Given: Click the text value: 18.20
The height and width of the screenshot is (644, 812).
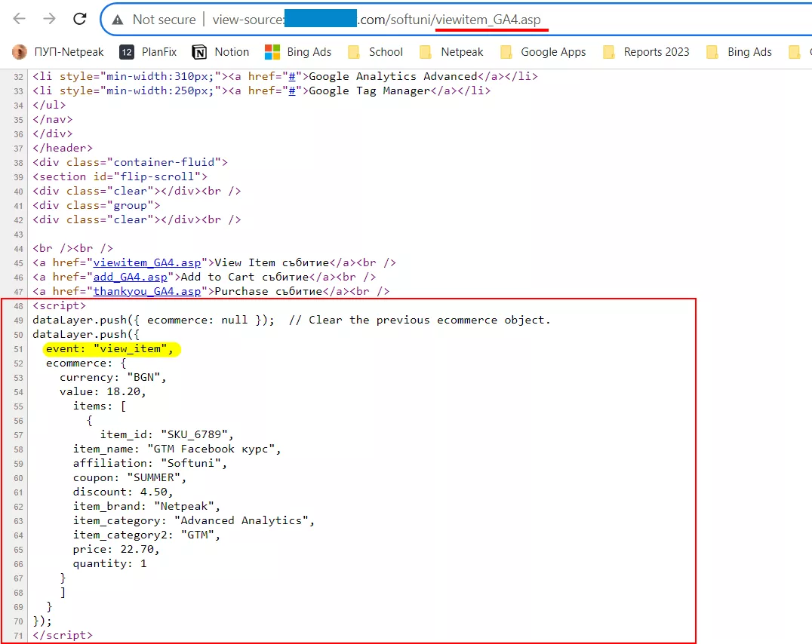Looking at the screenshot, I should pos(103,392).
